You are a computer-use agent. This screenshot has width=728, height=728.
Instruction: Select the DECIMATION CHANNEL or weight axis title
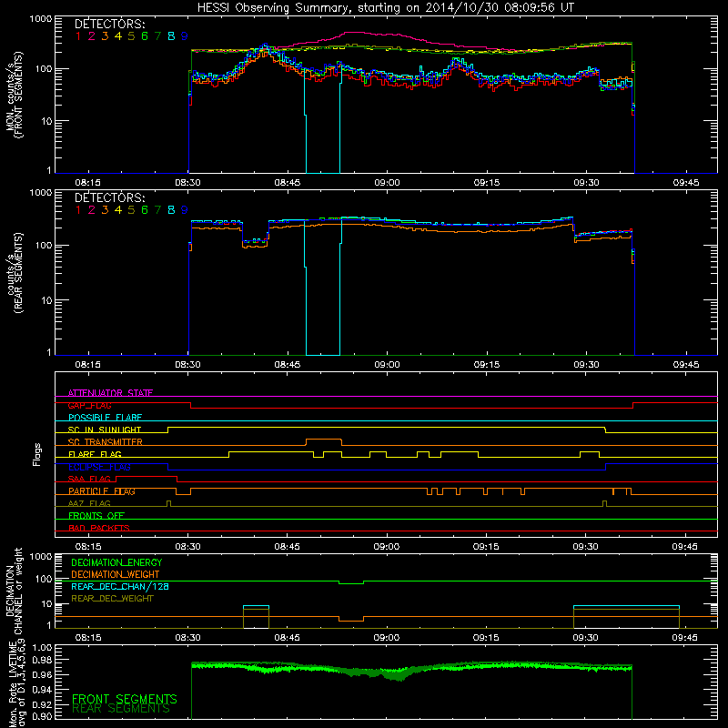coord(14,591)
